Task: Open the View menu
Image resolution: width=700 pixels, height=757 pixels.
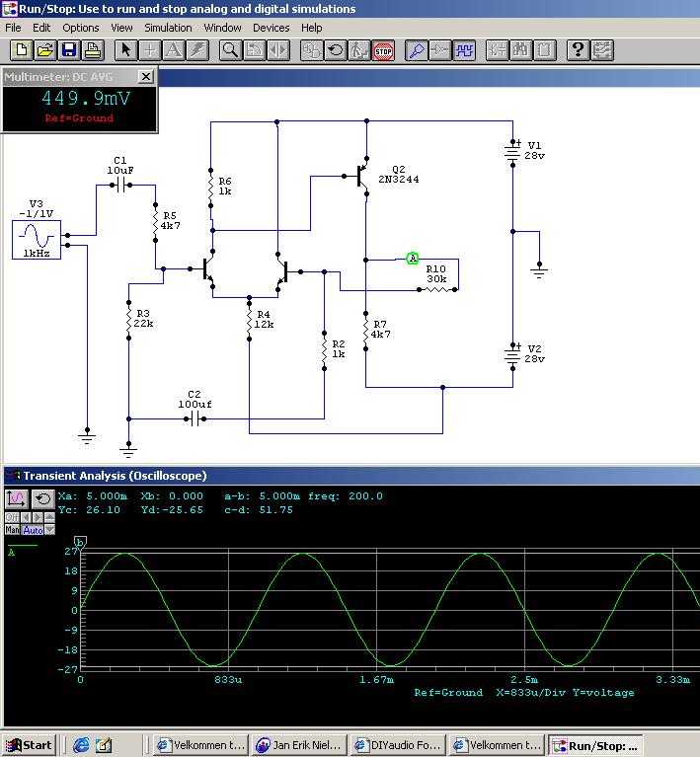Action: pos(121,28)
